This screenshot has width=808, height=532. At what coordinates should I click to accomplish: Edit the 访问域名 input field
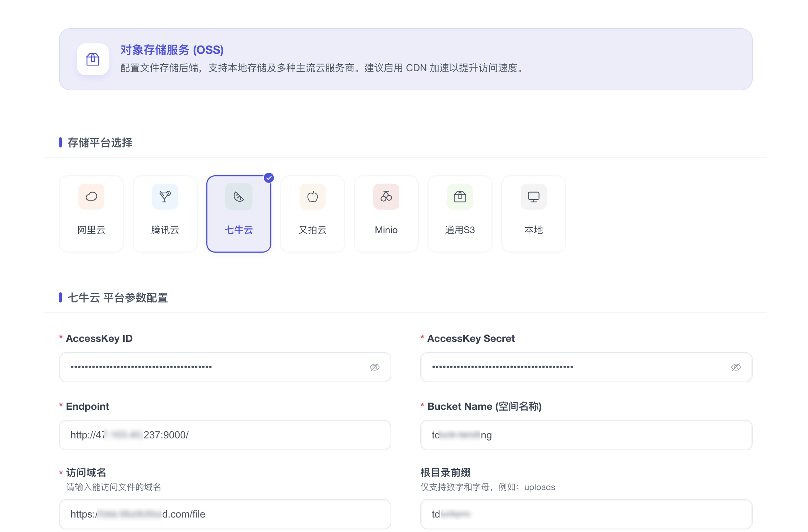click(x=225, y=514)
